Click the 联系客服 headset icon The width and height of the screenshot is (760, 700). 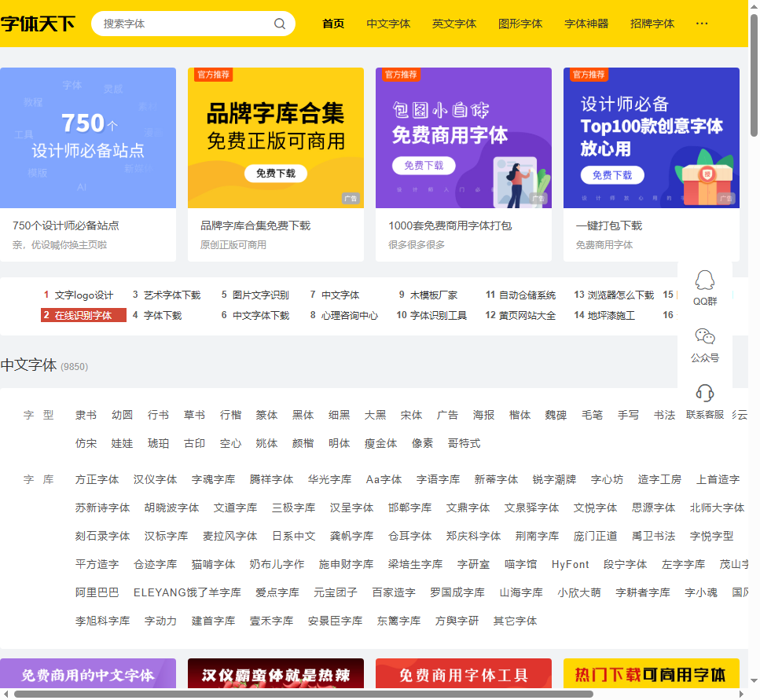[x=705, y=393]
